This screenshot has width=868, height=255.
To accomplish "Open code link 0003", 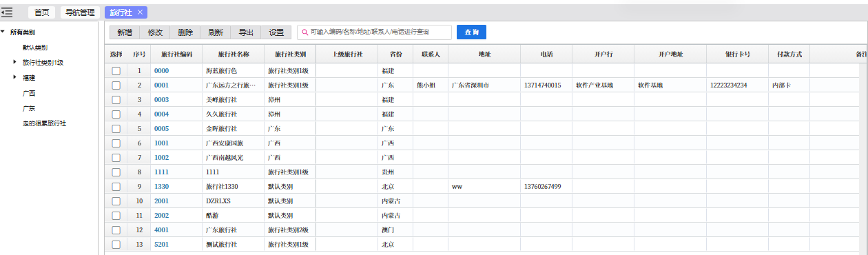I will click(x=161, y=100).
